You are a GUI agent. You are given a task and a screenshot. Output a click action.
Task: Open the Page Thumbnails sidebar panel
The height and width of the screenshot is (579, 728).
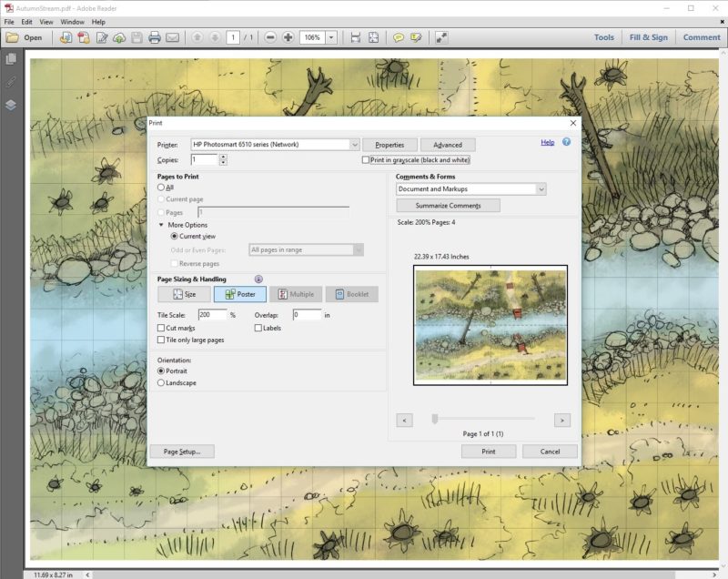coord(11,59)
